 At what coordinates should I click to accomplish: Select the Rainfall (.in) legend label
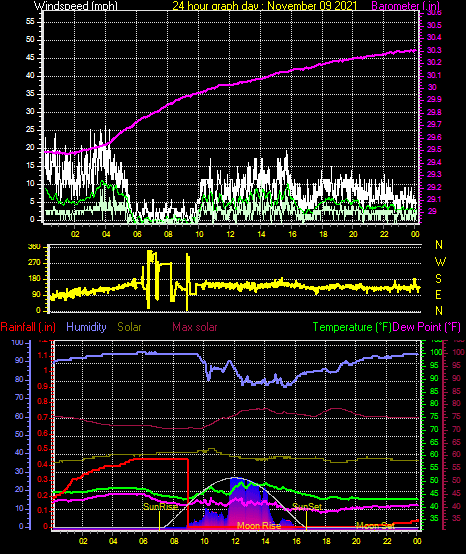28,327
